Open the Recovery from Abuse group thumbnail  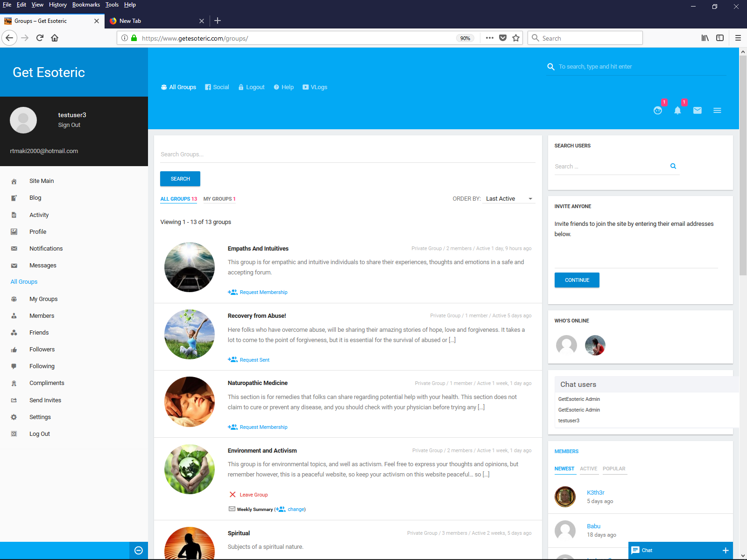[190, 334]
